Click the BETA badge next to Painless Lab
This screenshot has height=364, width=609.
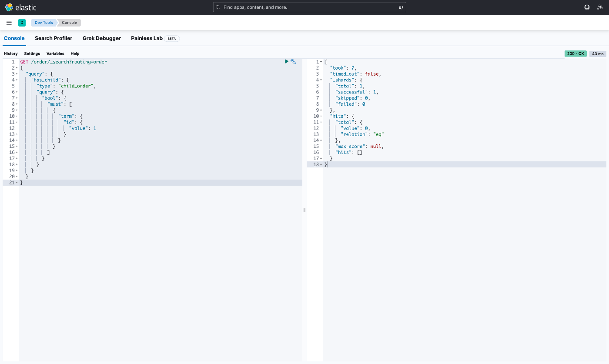172,38
